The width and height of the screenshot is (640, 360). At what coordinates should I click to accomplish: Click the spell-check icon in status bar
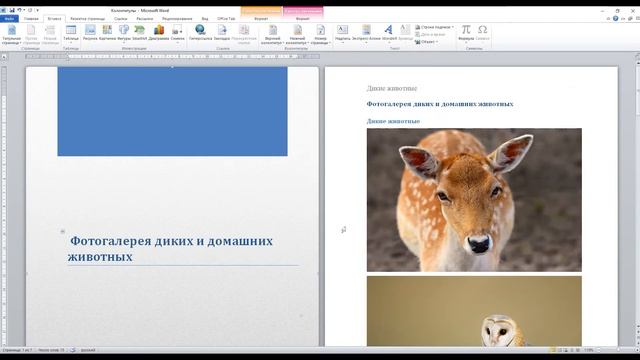click(x=73, y=350)
